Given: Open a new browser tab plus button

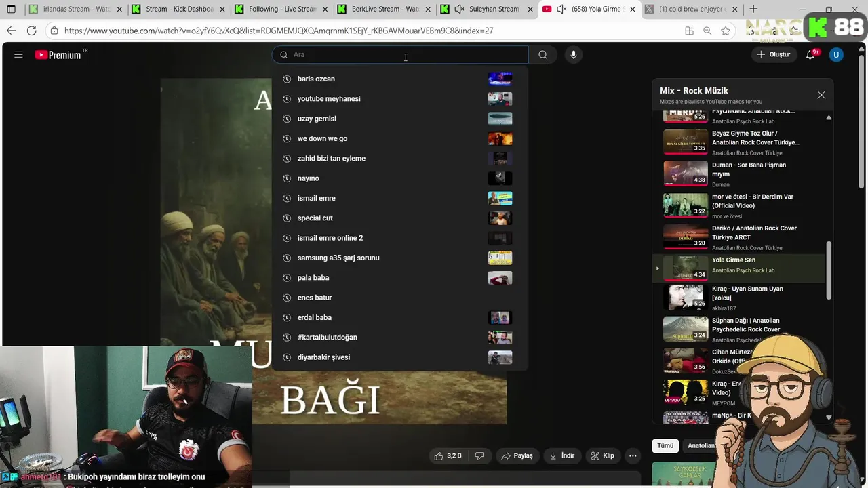Looking at the screenshot, I should (x=753, y=9).
